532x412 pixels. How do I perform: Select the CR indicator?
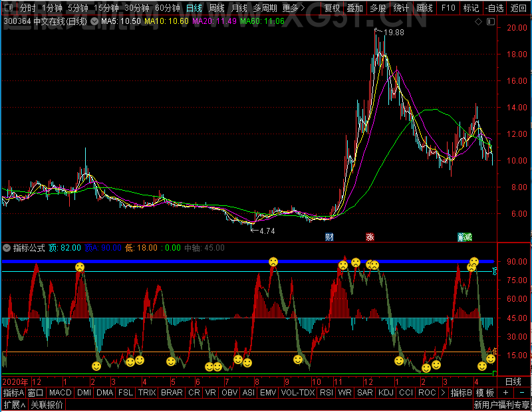(x=194, y=393)
